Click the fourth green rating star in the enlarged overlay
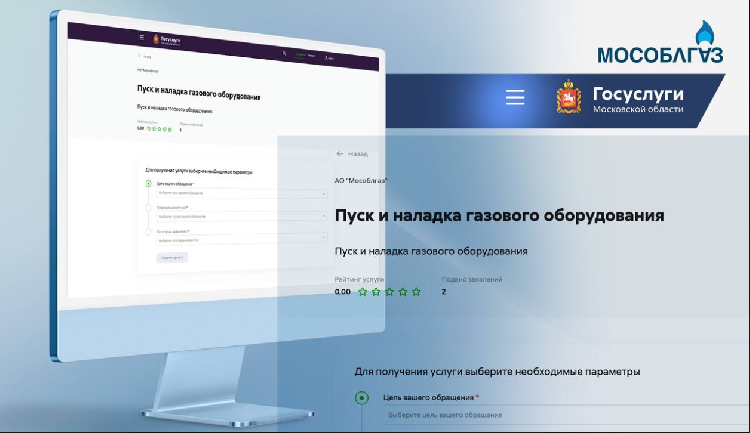 (403, 292)
